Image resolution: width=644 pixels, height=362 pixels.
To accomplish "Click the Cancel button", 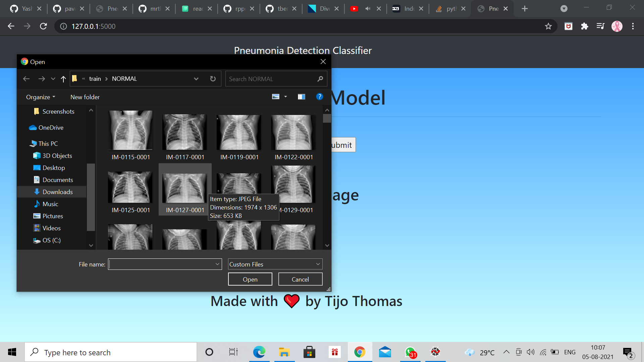I will tap(300, 279).
